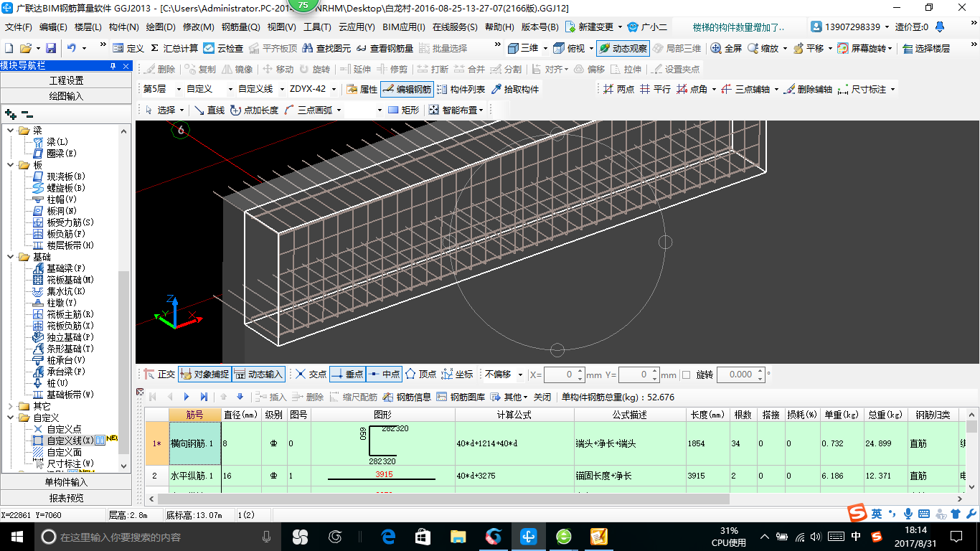
Task: Toggle 动态输入 dynamic input
Action: 258,375
